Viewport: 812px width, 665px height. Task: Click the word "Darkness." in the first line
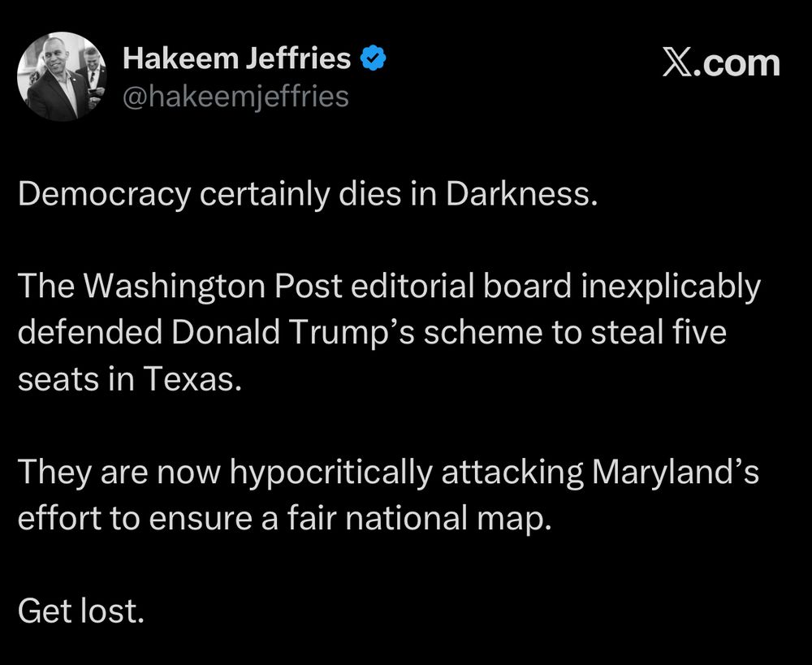coord(521,194)
